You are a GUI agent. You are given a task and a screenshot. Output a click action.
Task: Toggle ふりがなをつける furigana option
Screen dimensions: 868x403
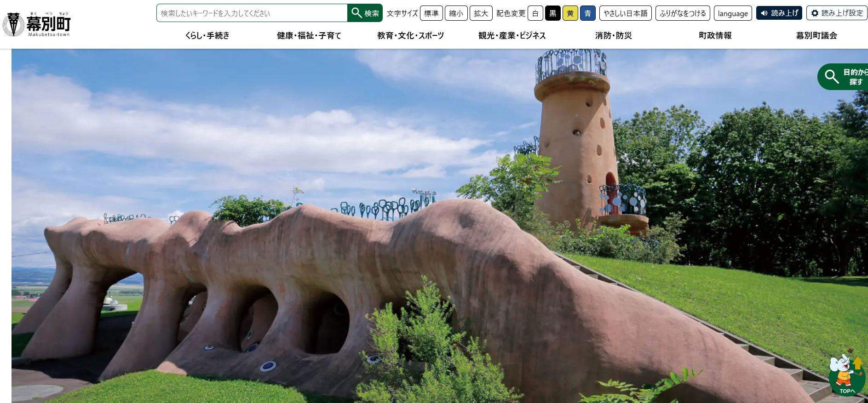click(683, 13)
